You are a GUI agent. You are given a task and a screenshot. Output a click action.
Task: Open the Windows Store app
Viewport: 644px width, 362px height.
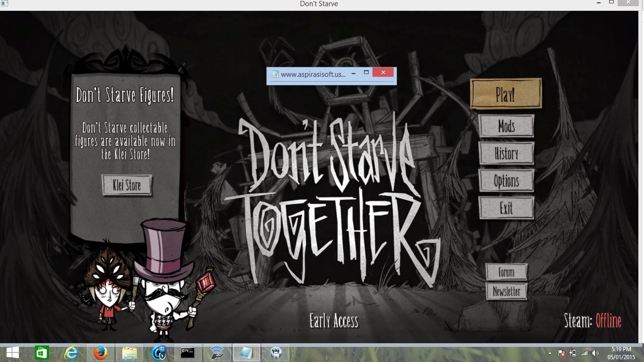(42, 353)
